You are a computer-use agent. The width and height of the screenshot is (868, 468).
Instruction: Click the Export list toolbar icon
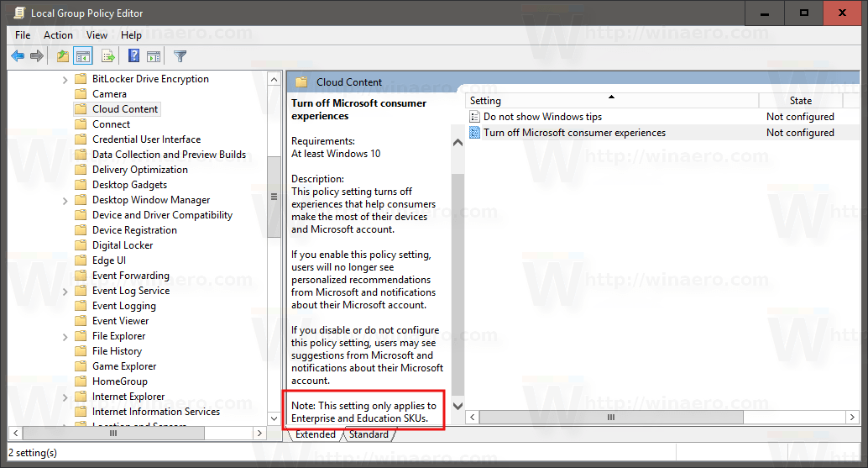[108, 56]
